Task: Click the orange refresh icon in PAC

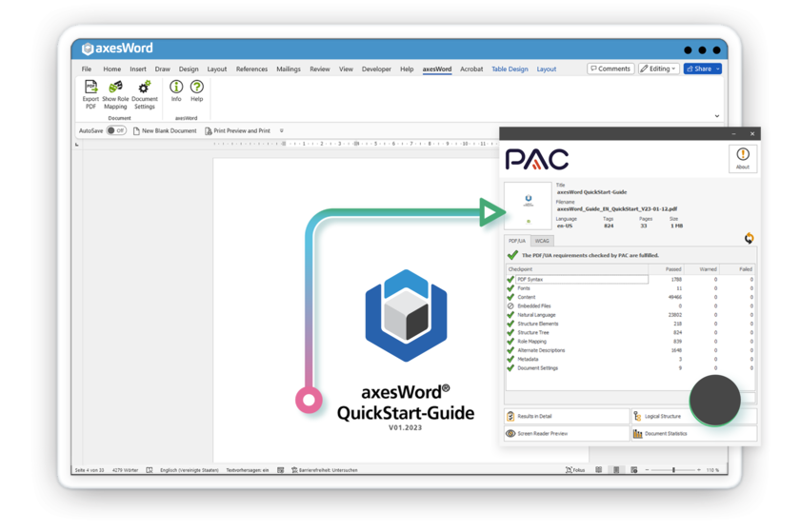Action: coord(749,238)
